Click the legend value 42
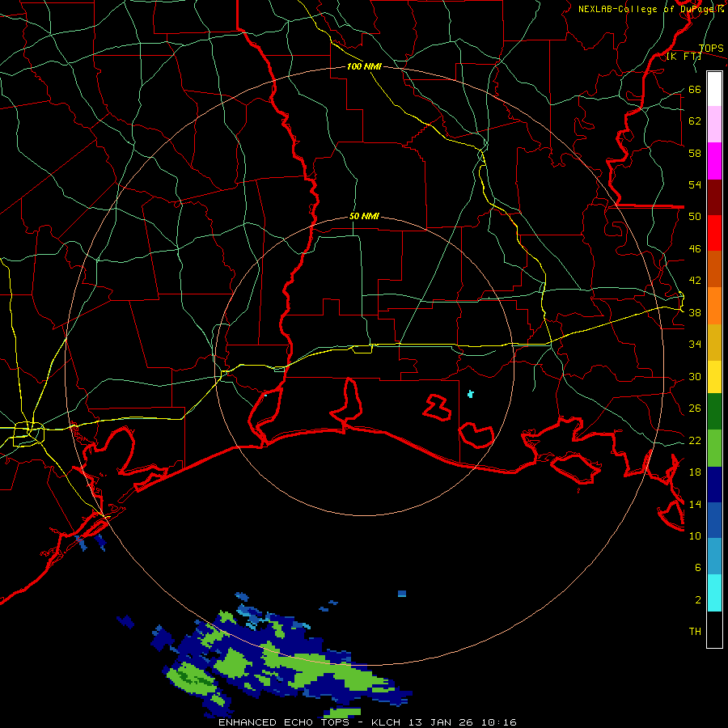 695,280
